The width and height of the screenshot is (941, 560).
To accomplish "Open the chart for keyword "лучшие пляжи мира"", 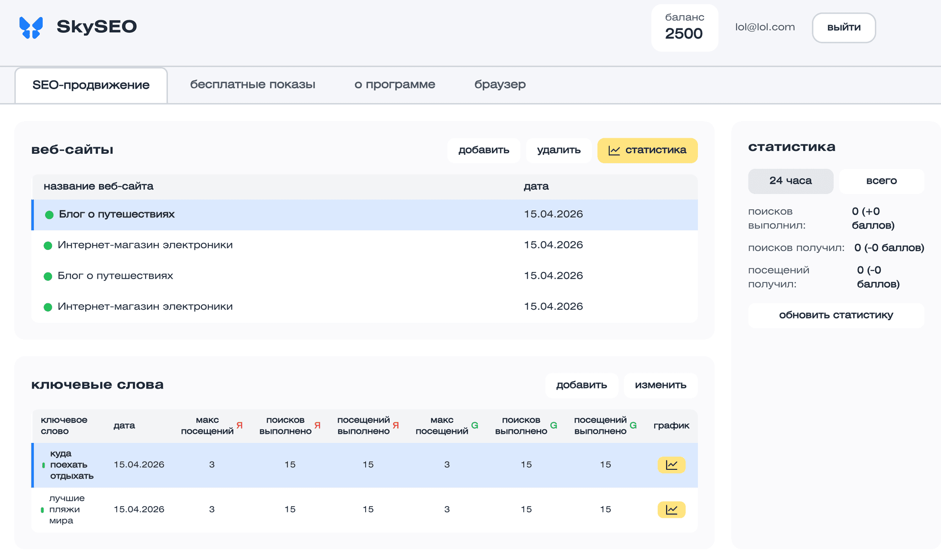I will click(671, 509).
